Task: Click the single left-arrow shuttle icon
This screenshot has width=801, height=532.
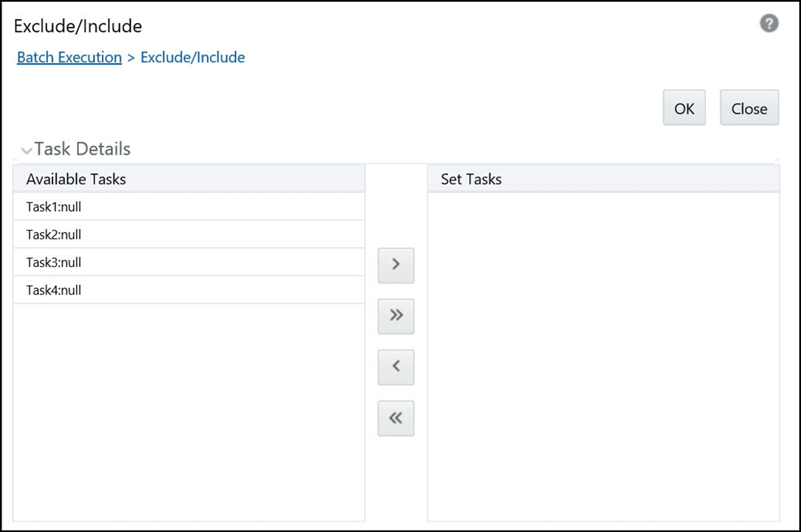Action: click(x=396, y=367)
